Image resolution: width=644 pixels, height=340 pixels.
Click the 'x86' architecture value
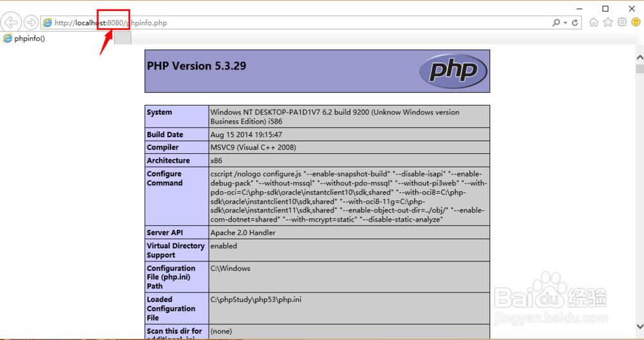tap(216, 160)
